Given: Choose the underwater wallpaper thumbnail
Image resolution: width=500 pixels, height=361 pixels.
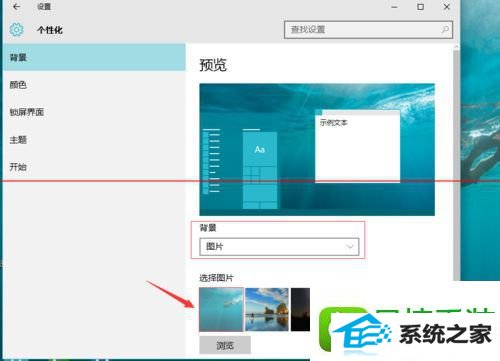Looking at the screenshot, I should pyautogui.click(x=221, y=310).
